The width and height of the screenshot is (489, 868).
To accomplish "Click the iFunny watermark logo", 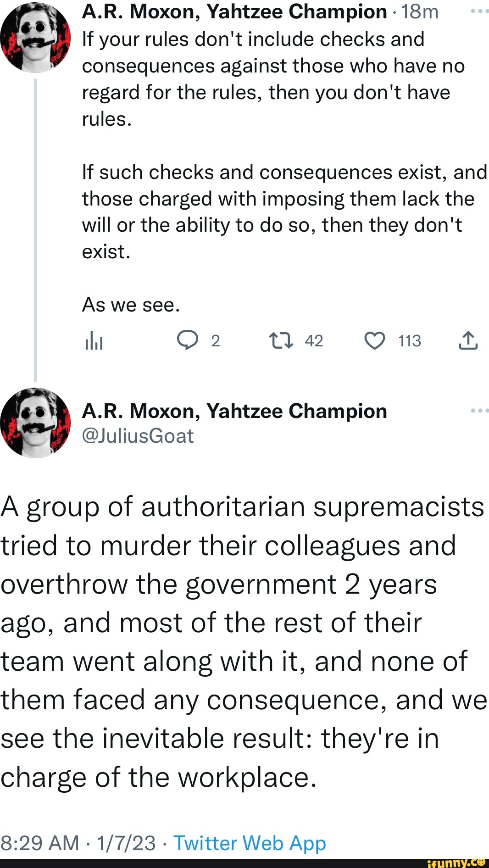I will coord(456,862).
